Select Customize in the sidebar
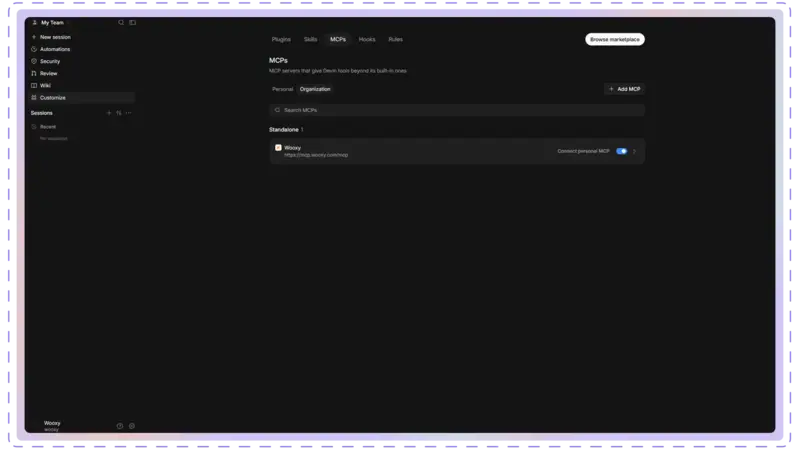The height and width of the screenshot is (450, 800). [82, 97]
